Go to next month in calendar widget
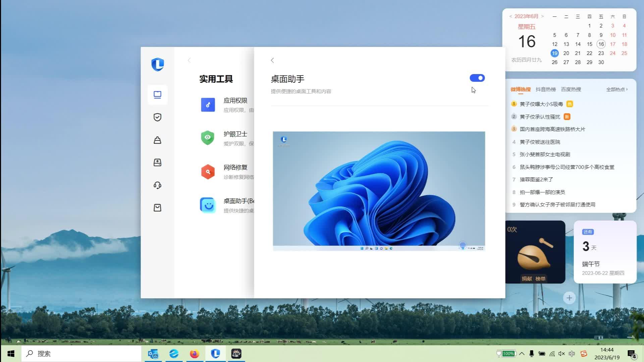The width and height of the screenshot is (644, 362). pos(542,16)
